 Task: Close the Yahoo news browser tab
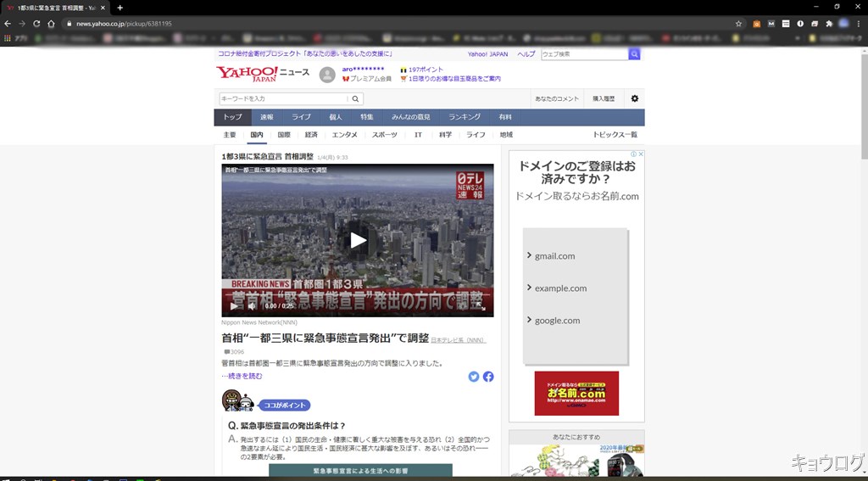(x=103, y=8)
